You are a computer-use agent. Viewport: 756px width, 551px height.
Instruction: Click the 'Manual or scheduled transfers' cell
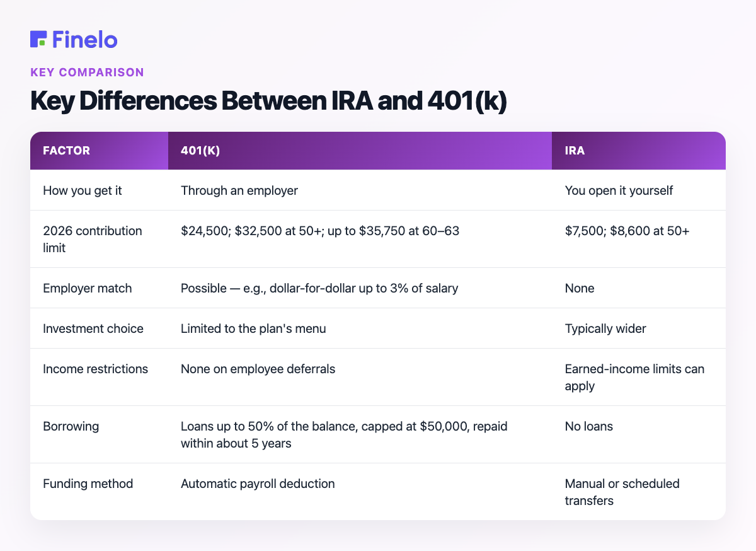pos(639,492)
